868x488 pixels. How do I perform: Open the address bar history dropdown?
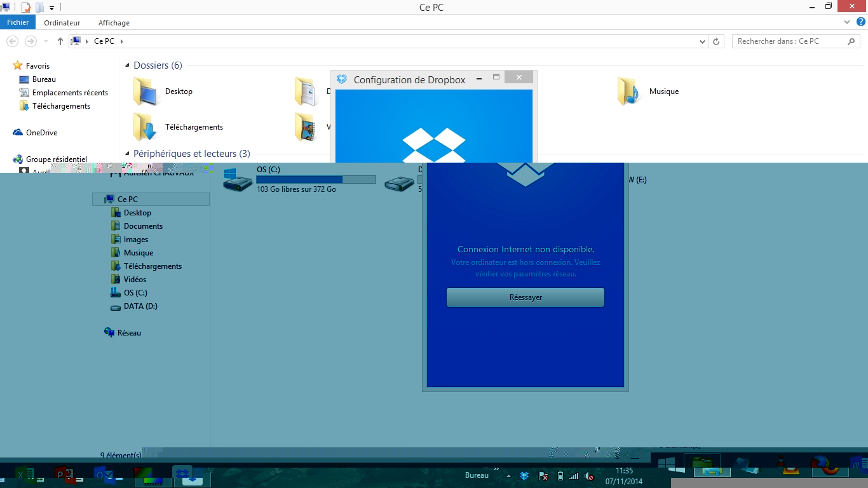702,41
